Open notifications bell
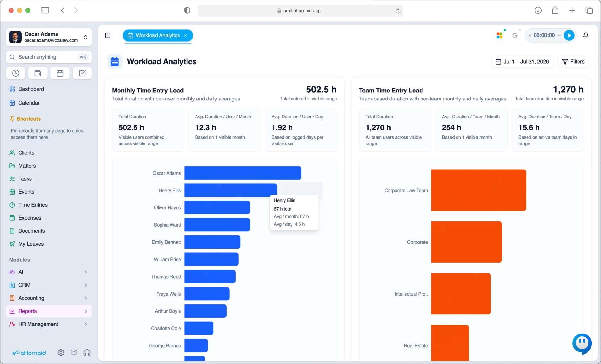Viewport: 601px width, 364px height. pos(586,35)
